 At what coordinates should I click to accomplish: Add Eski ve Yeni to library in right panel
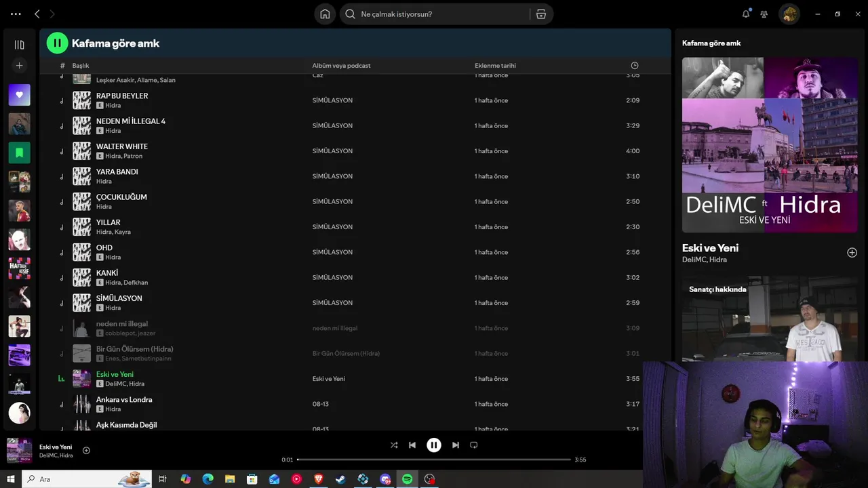(852, 253)
